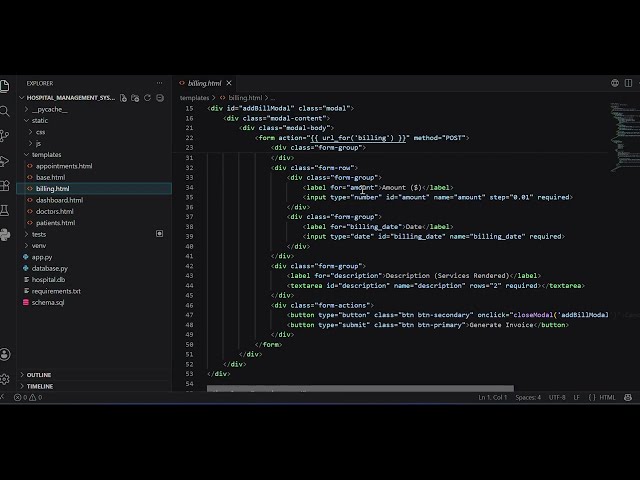Expand the js folder
This screenshot has width=640, height=480.
click(38, 143)
